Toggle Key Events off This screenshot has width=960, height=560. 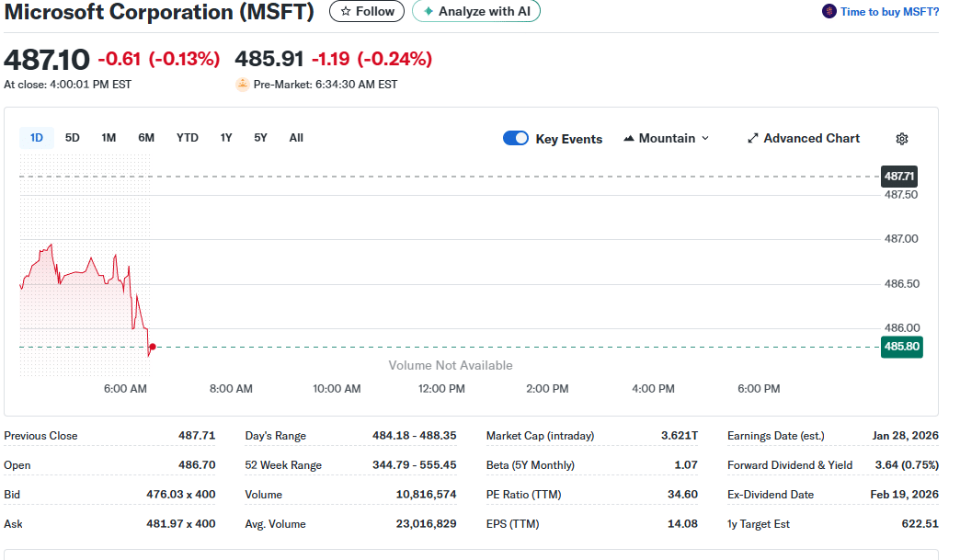tap(515, 138)
